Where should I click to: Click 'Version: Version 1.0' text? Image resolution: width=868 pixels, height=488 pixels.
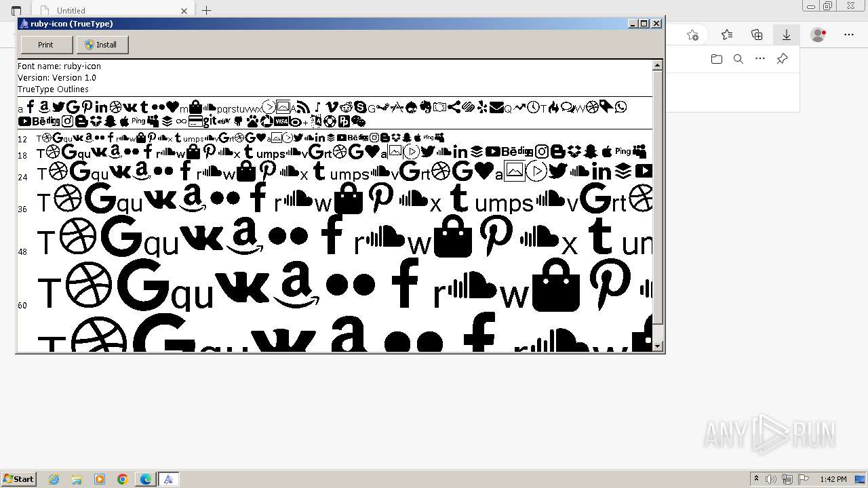pyautogui.click(x=57, y=78)
